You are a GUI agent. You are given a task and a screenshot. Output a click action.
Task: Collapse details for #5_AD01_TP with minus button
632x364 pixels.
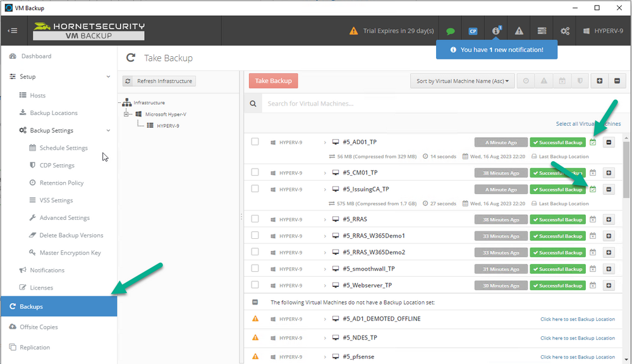609,142
